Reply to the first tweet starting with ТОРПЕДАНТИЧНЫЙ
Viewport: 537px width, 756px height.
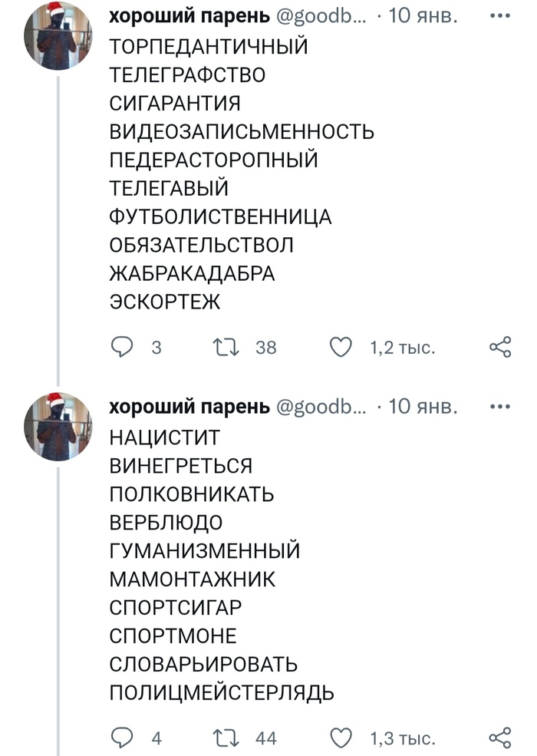pyautogui.click(x=122, y=348)
